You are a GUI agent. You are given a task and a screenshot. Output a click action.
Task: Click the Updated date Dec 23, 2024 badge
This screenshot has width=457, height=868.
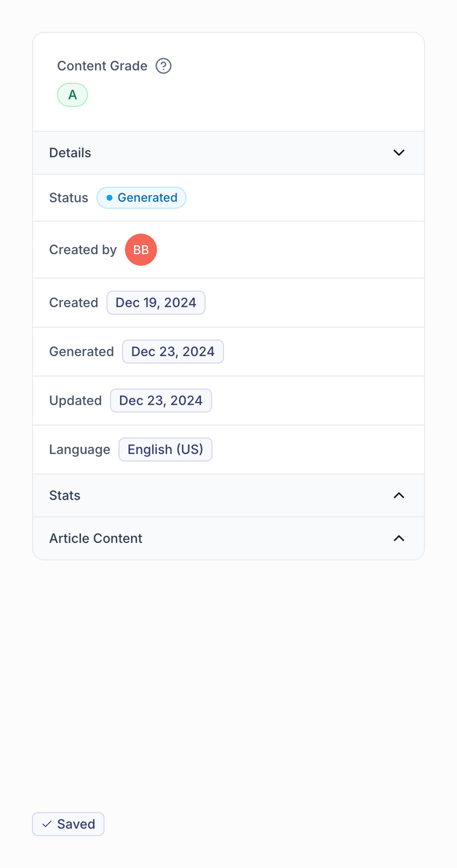pyautogui.click(x=160, y=400)
